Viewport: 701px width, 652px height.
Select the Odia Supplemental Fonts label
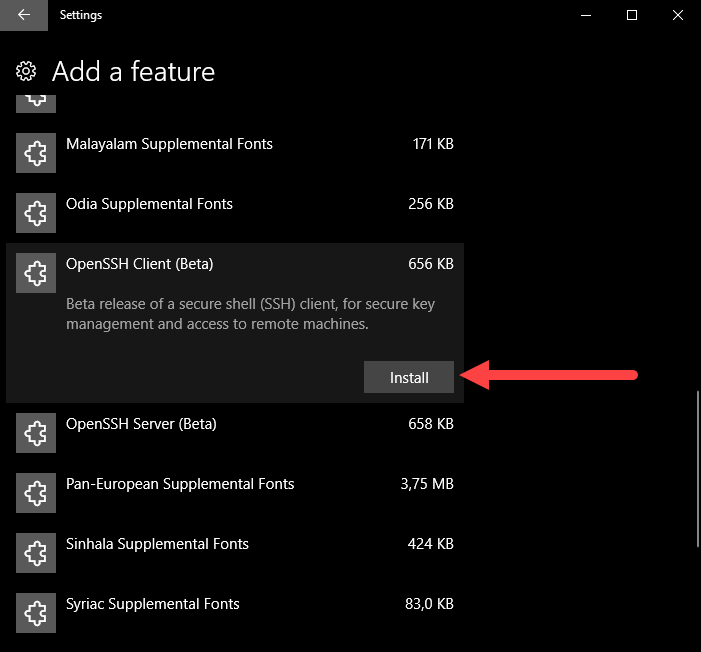click(x=149, y=204)
